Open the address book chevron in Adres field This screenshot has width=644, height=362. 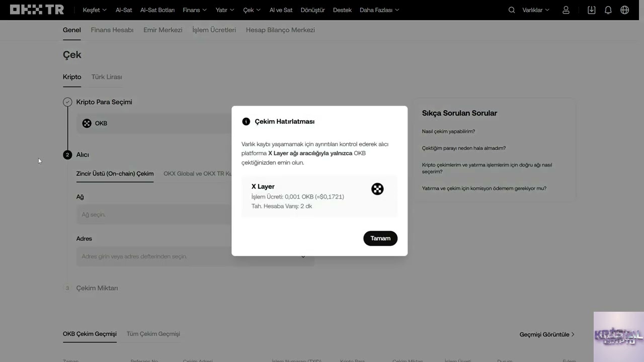[x=303, y=256]
